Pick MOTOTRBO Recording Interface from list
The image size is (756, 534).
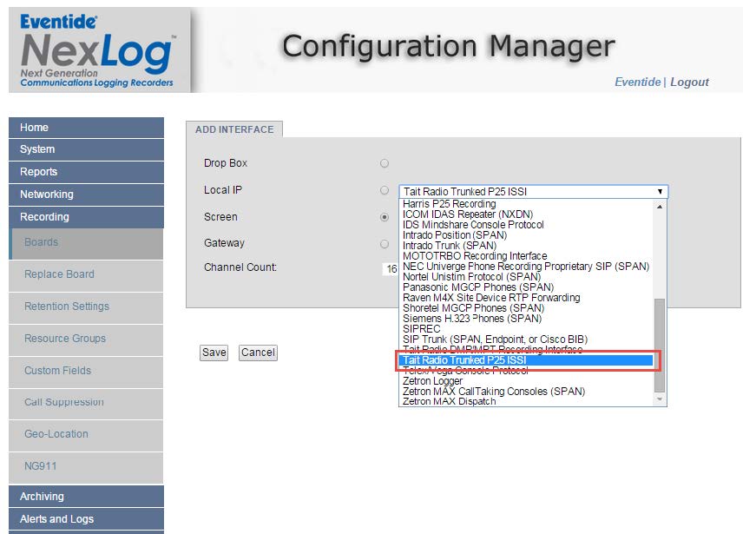475,256
